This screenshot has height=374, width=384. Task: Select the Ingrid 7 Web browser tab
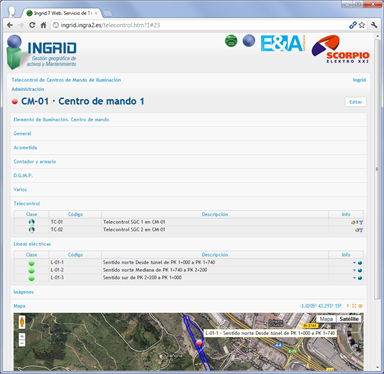(x=62, y=13)
